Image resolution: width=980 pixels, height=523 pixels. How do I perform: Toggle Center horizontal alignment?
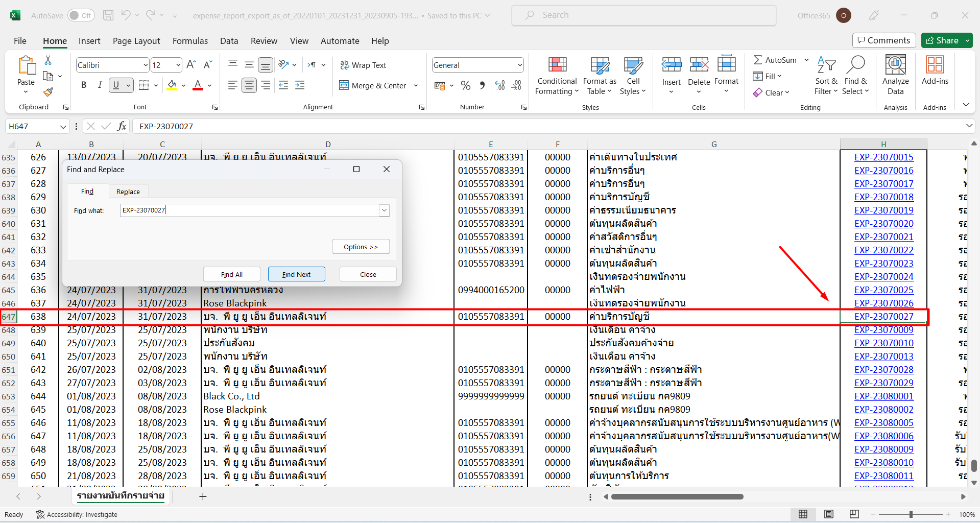point(249,85)
